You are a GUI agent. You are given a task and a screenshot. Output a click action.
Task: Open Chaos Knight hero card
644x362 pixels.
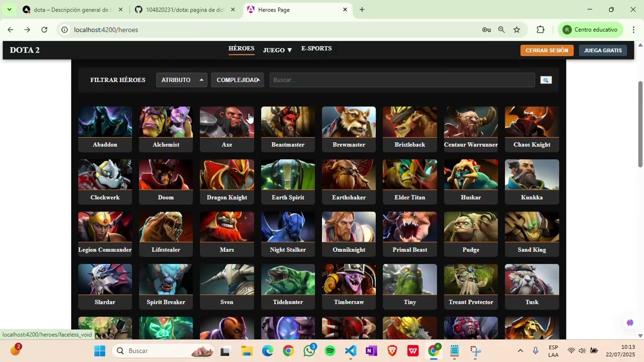532,129
